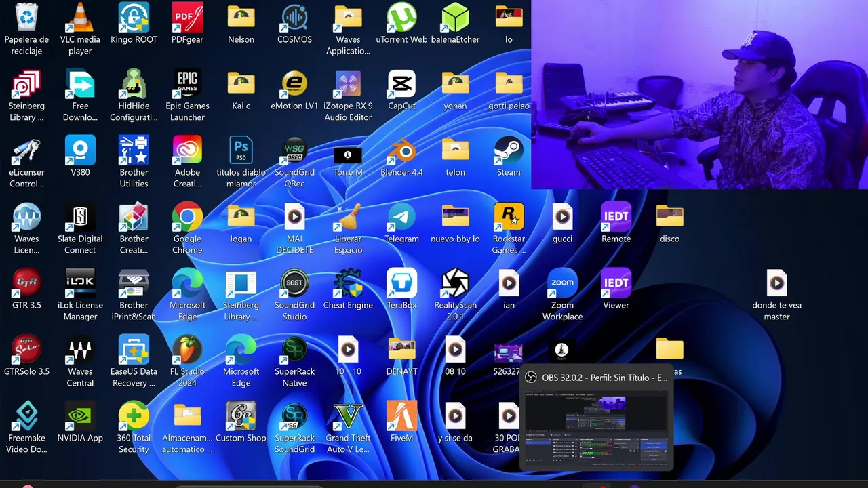Launch the NVIDIA App shortcut
Image resolution: width=868 pixels, height=488 pixels.
pos(80,417)
